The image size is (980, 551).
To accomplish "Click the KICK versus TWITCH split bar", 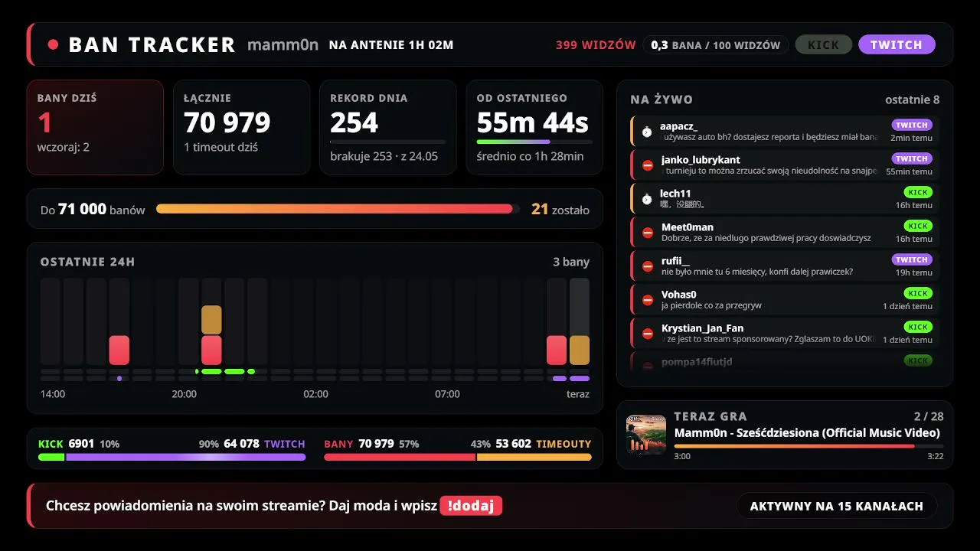I will point(172,457).
